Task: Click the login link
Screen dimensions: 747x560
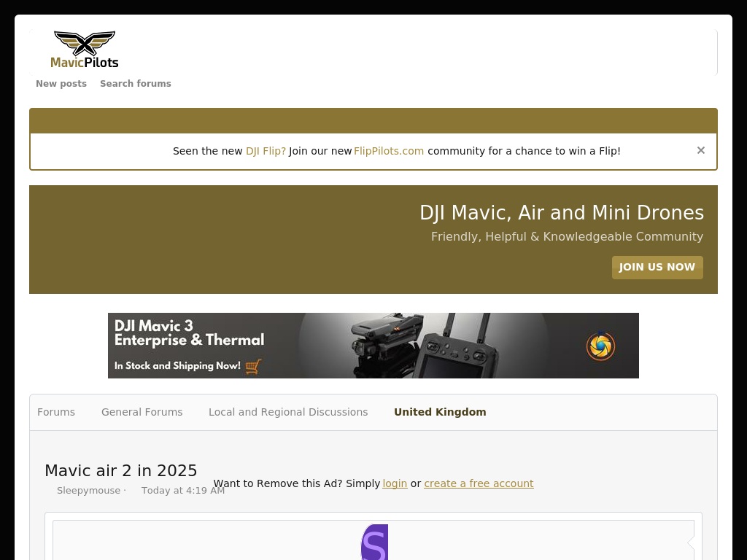Action: click(395, 483)
